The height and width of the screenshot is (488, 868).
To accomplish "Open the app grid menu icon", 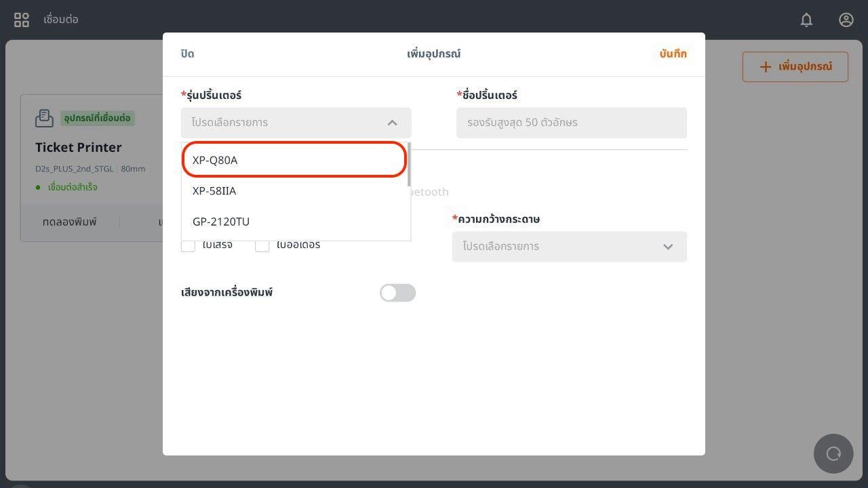I will tap(22, 20).
